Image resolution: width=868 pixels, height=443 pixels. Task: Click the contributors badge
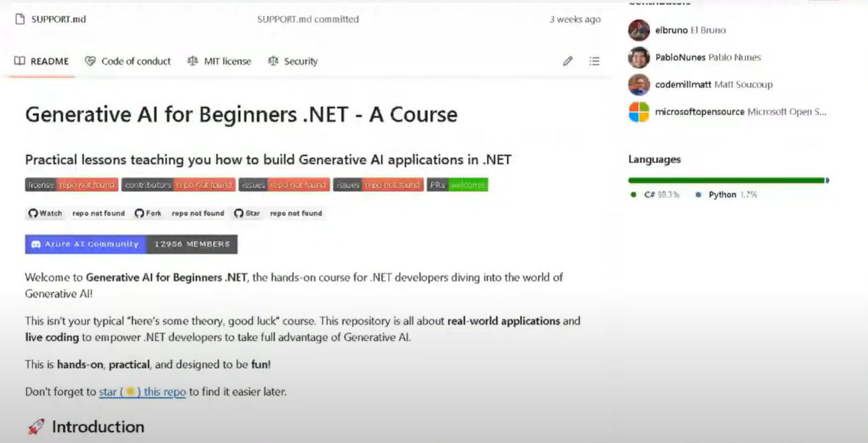click(178, 184)
